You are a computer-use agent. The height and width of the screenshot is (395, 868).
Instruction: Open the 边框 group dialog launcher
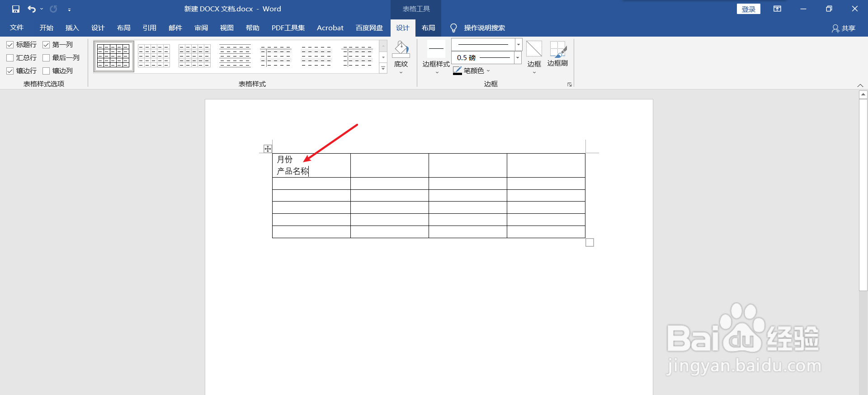click(x=570, y=85)
